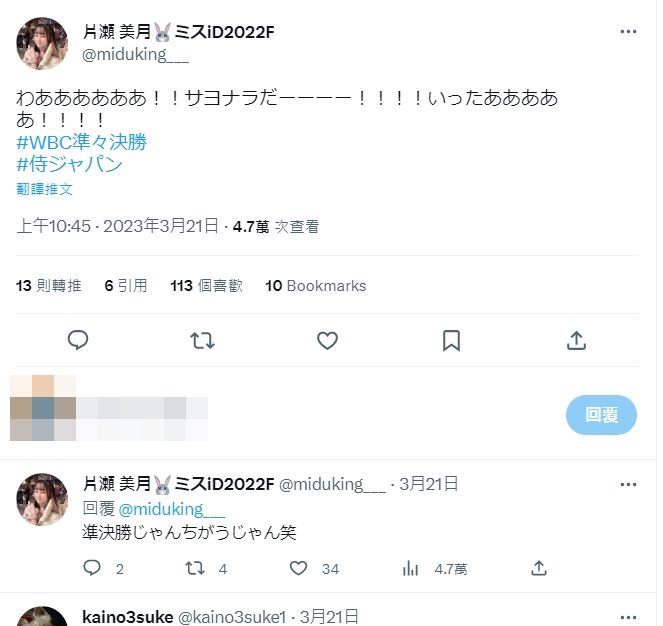
Task: View the 13 則轉推 retweets list
Action: pyautogui.click(x=49, y=286)
